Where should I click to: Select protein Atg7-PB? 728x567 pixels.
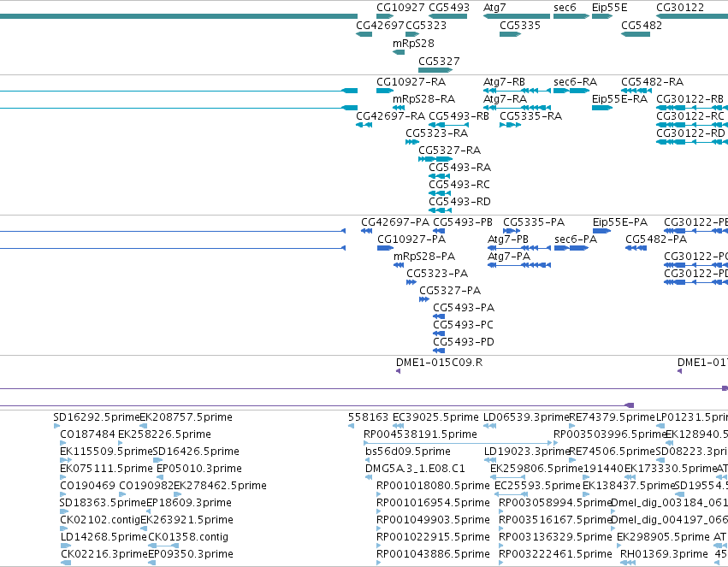point(508,239)
